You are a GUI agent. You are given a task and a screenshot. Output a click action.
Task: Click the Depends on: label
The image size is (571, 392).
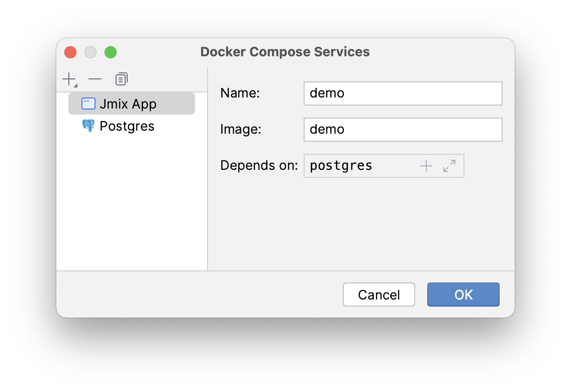pos(258,165)
